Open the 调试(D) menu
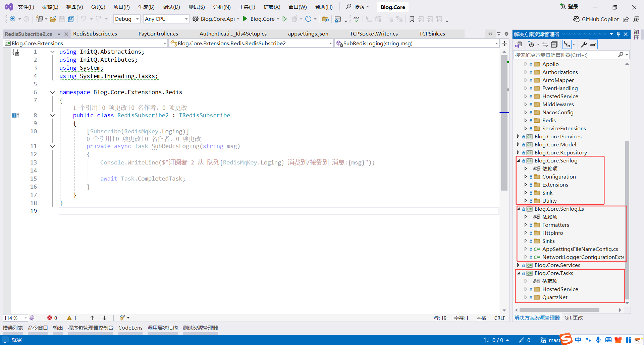 point(171,7)
